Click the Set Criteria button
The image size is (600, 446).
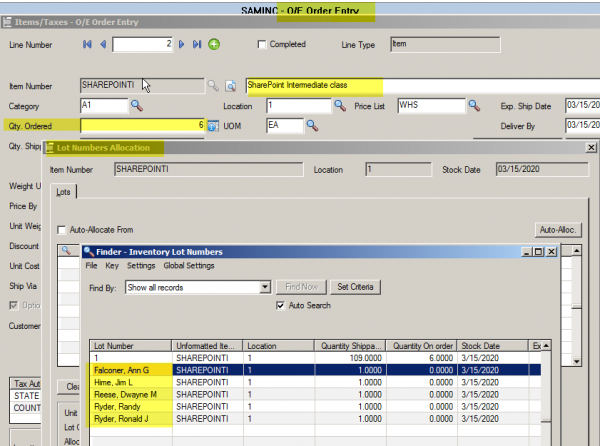355,287
